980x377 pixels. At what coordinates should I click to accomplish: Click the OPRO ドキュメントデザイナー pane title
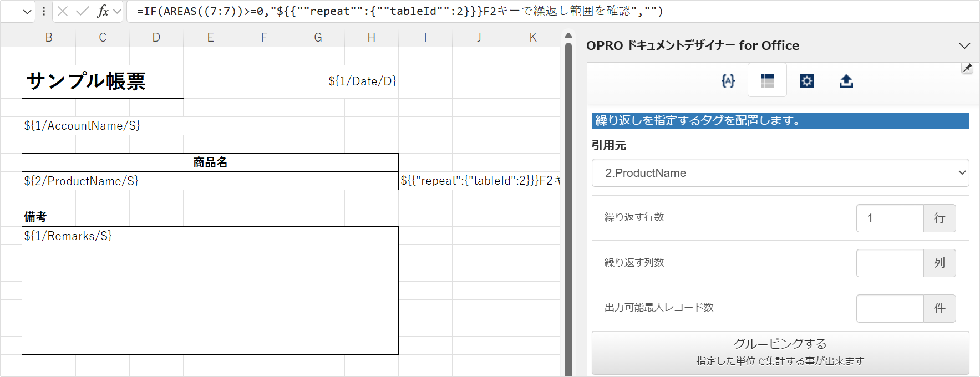(x=693, y=45)
